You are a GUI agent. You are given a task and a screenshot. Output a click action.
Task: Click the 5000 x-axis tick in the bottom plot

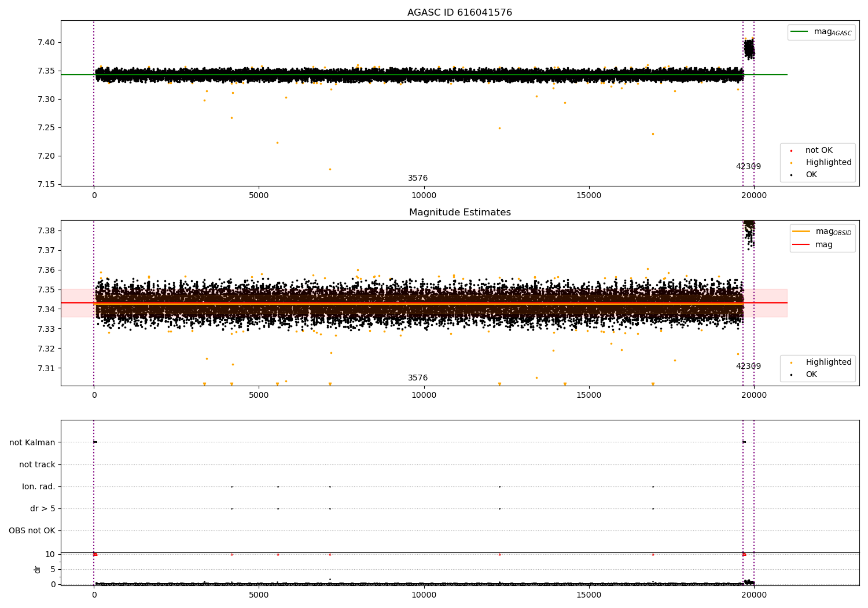[x=259, y=595]
